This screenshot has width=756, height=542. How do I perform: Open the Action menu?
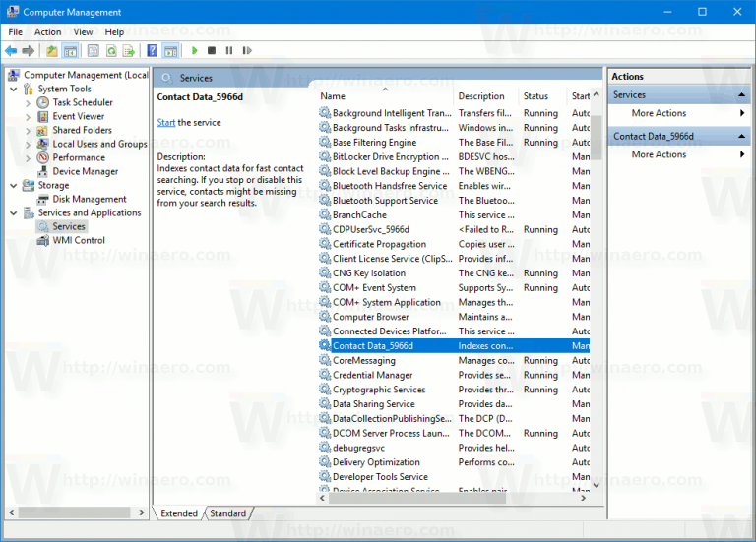[47, 31]
